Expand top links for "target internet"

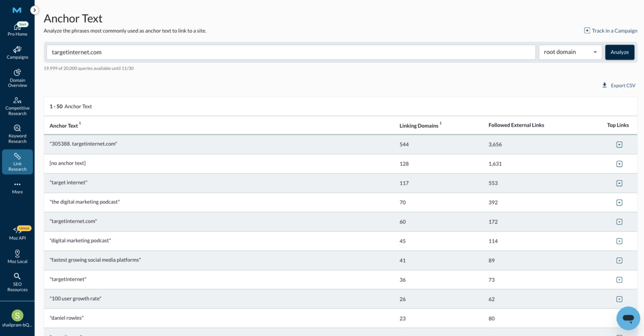coord(619,183)
